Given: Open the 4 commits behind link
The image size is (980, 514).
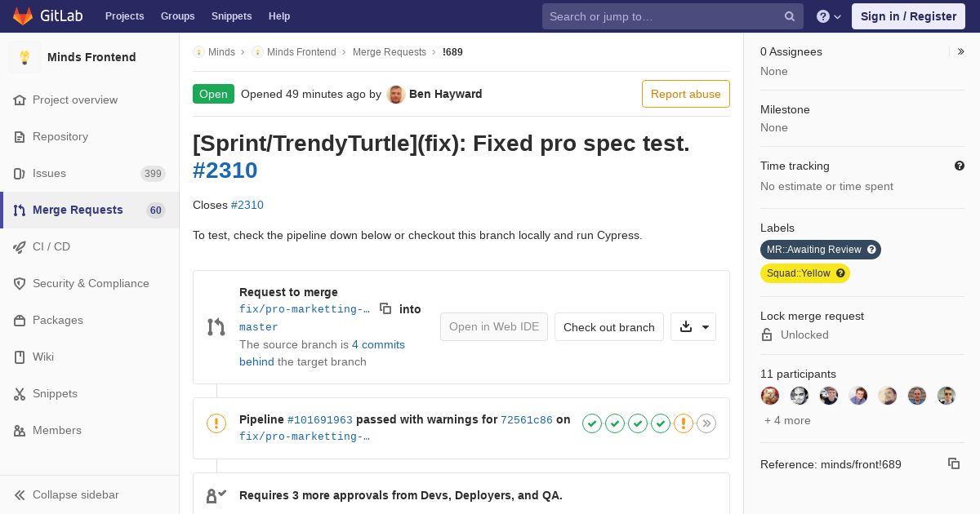Looking at the screenshot, I should [322, 352].
